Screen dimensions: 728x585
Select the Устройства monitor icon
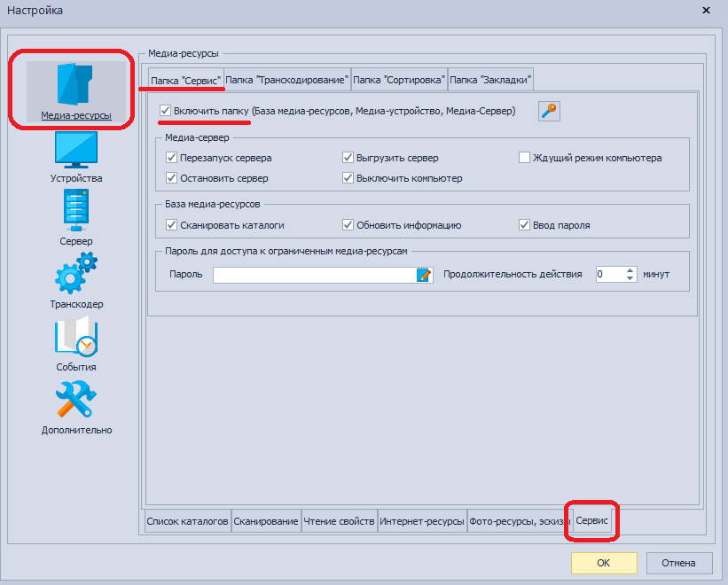[75, 151]
